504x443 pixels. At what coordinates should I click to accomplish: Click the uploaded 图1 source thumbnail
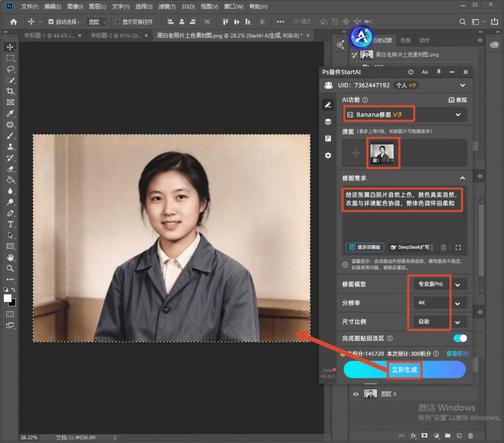click(x=382, y=153)
